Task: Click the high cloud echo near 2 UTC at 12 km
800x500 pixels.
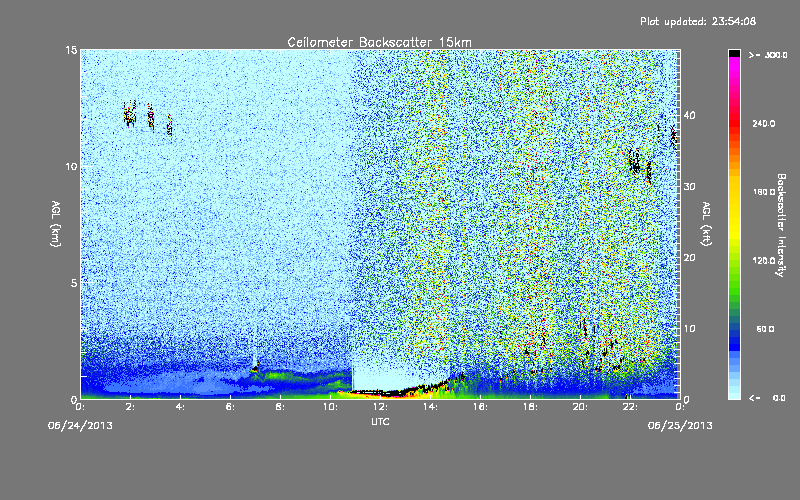Action: (x=130, y=113)
